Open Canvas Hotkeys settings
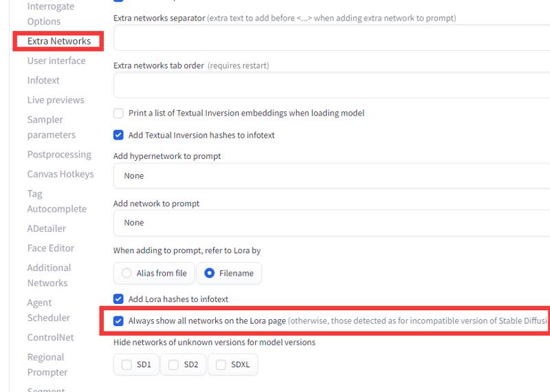Image resolution: width=550 pixels, height=392 pixels. click(60, 174)
